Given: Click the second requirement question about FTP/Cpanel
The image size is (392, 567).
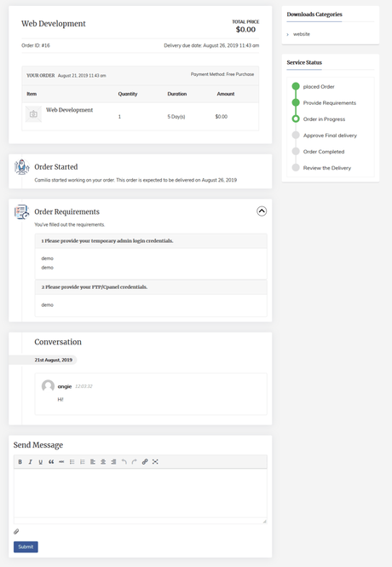Looking at the screenshot, I should (x=95, y=287).
